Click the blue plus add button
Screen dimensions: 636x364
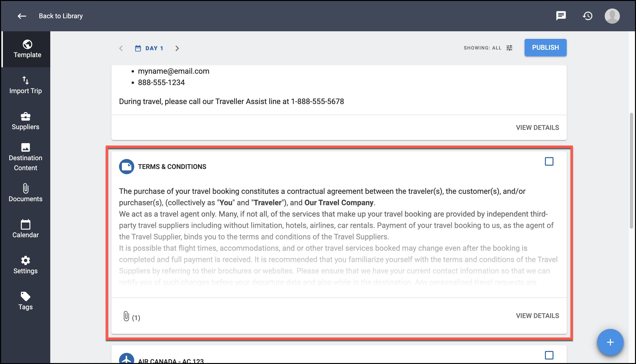point(610,342)
